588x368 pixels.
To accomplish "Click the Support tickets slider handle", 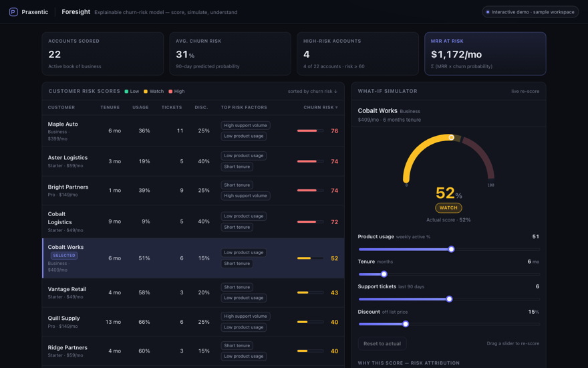I will pyautogui.click(x=449, y=299).
